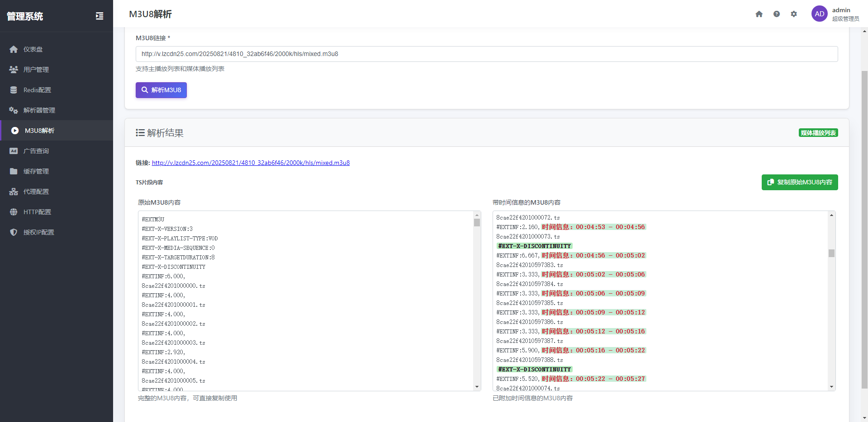Viewport: 868px width, 422px height.
Task: Click the 广告查询 Ad icon
Action: tap(14, 151)
